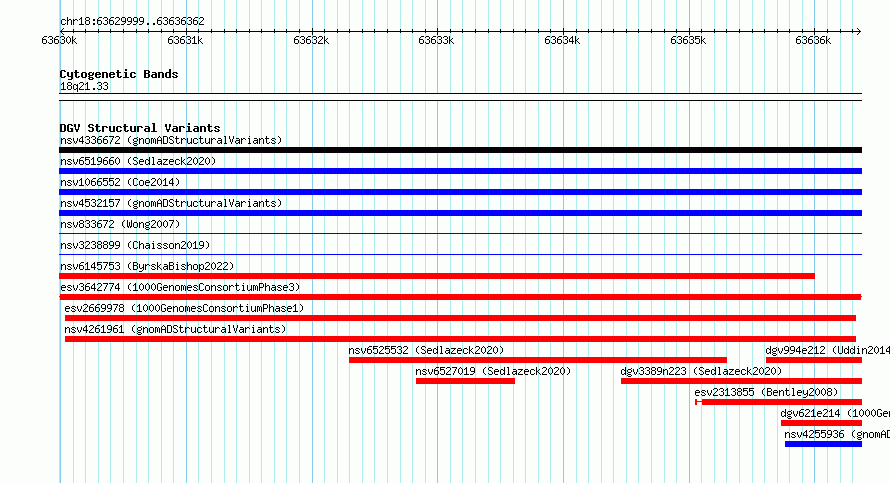The image size is (890, 483).
Task: Select the nsv4255936 variant label
Action: pos(837,434)
